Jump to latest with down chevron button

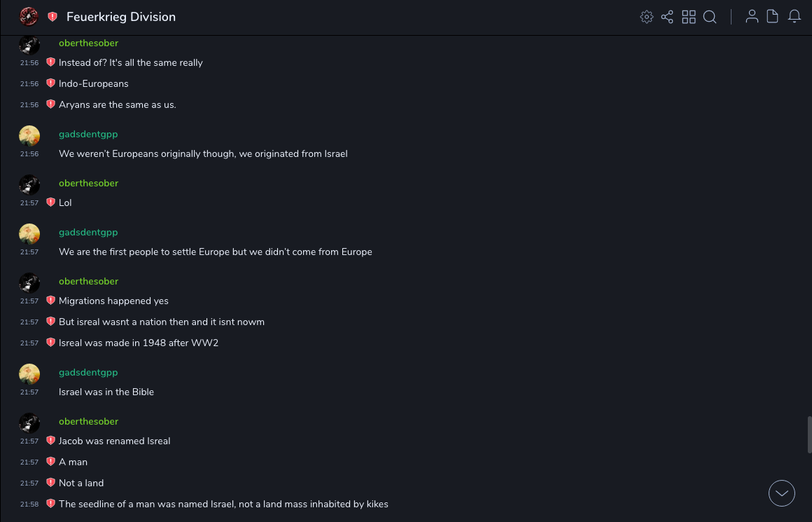pyautogui.click(x=782, y=493)
